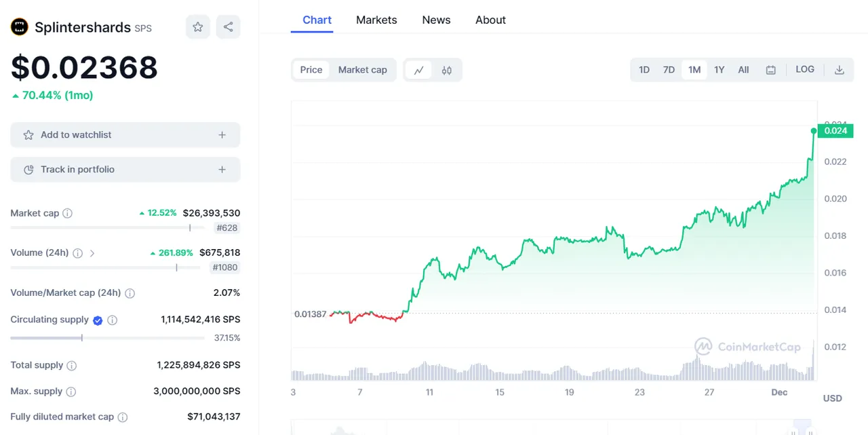Click the 2.07% volume ratio value
868x435 pixels.
pos(226,293)
